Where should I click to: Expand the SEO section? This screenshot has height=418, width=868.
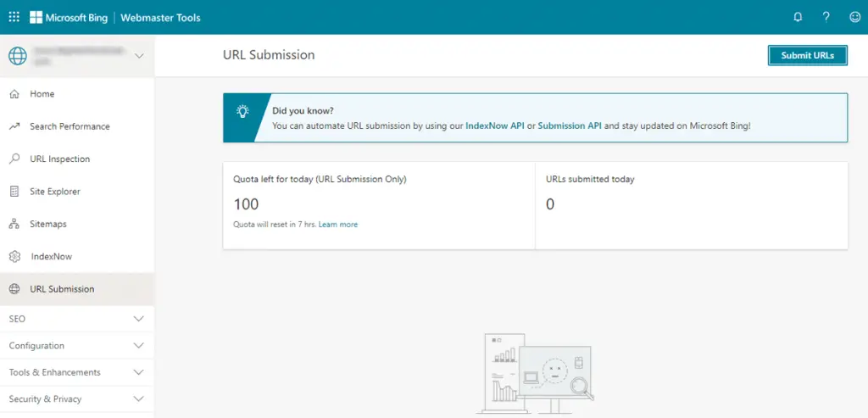(77, 319)
